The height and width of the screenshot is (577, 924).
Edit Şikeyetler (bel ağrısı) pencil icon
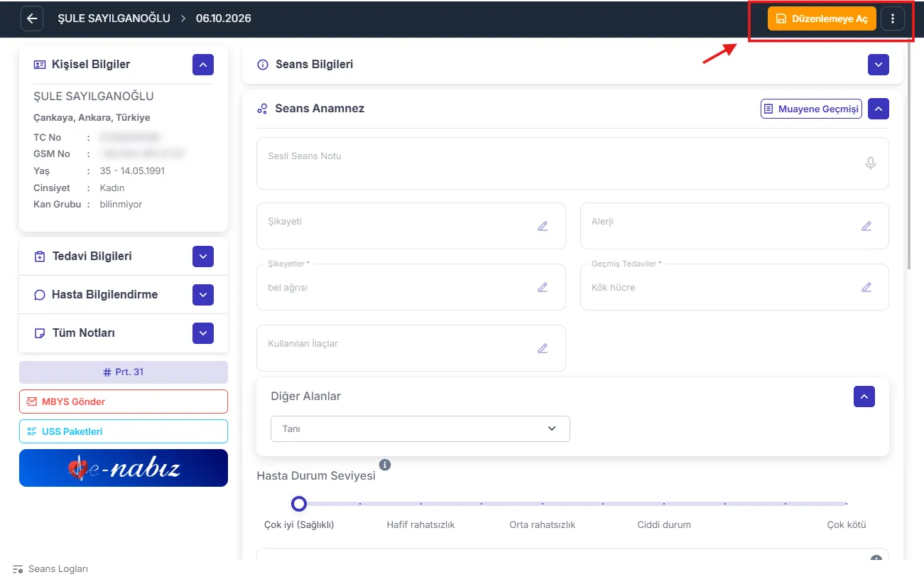coord(543,287)
